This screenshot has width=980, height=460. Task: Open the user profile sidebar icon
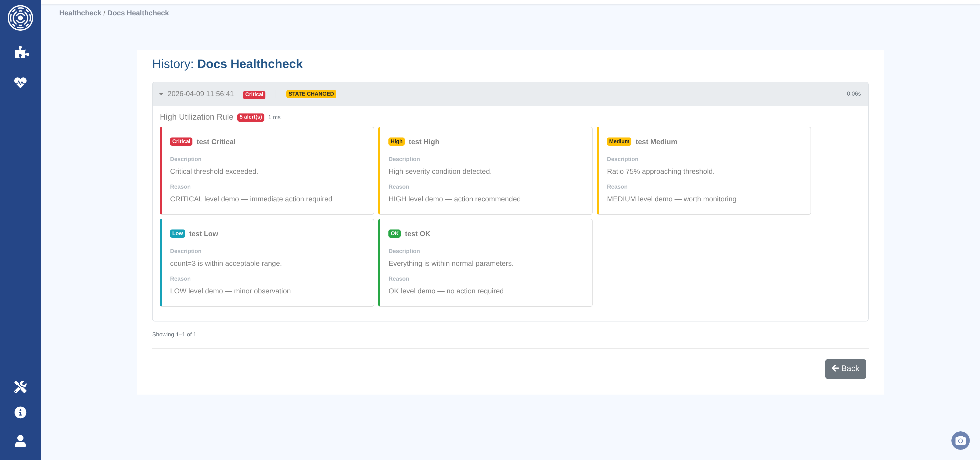(20, 441)
